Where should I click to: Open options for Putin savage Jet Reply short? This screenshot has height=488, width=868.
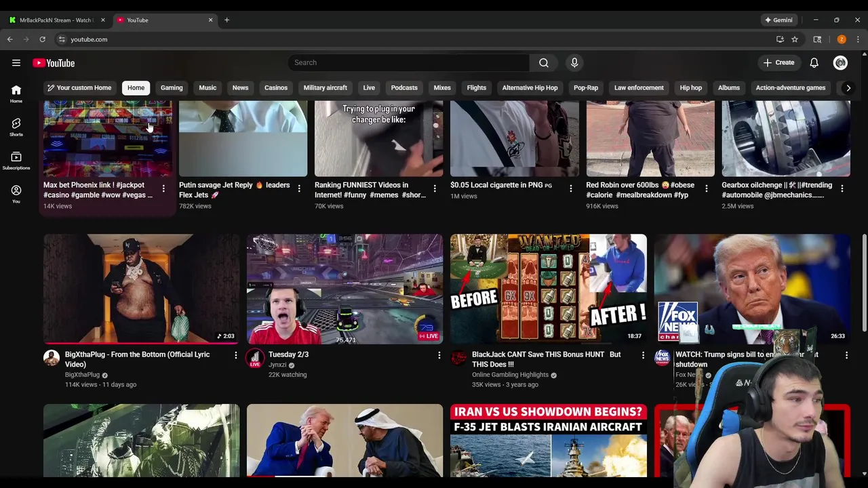[x=299, y=189]
